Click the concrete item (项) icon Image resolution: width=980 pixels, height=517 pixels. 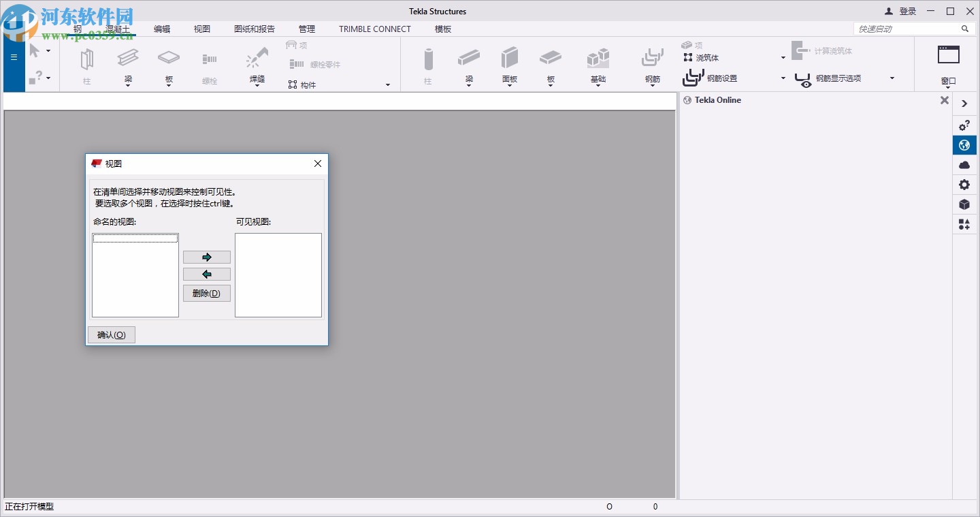(687, 45)
